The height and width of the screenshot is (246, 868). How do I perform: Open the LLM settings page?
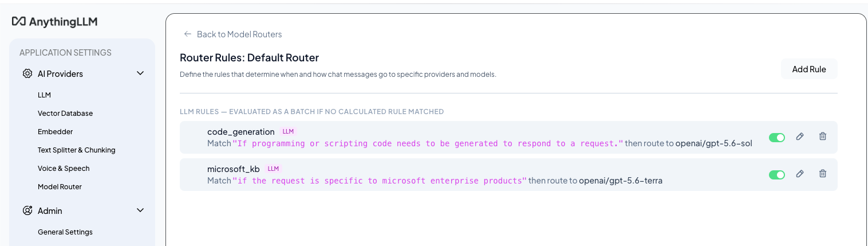tap(45, 95)
